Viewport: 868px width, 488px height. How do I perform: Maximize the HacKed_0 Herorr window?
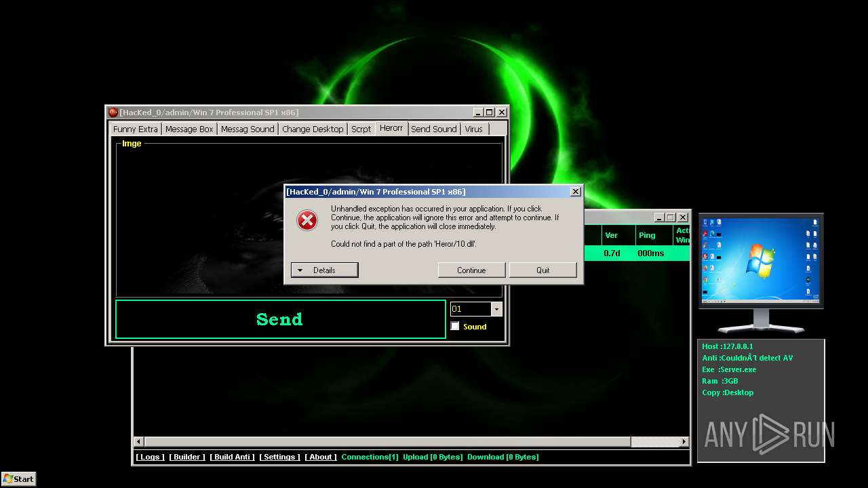[489, 113]
